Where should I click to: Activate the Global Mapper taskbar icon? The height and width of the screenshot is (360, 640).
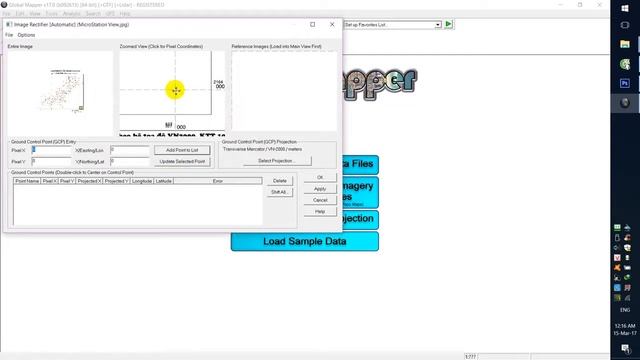[x=625, y=103]
